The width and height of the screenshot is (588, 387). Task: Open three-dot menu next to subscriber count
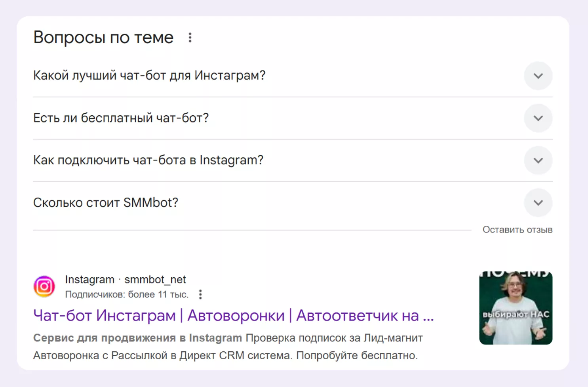click(200, 294)
